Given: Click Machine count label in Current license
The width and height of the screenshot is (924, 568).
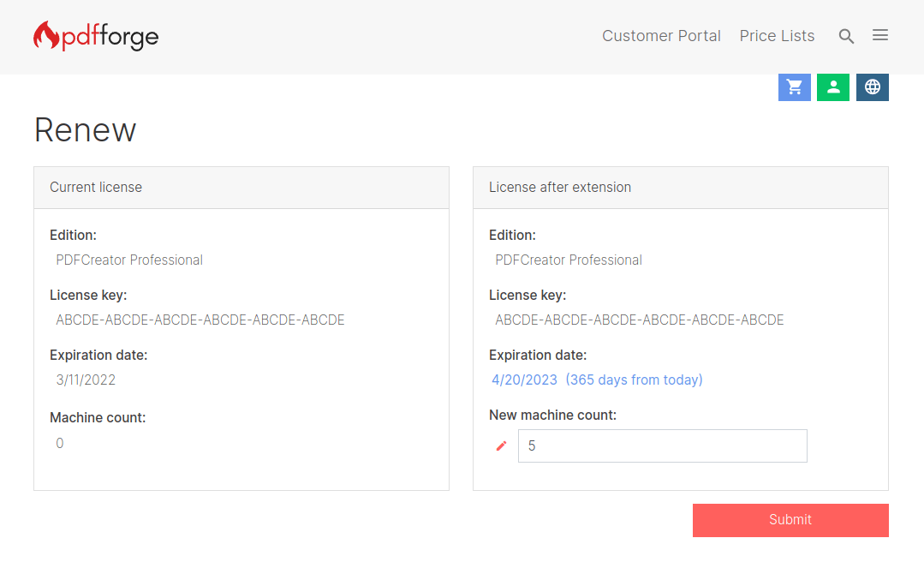Looking at the screenshot, I should click(98, 417).
